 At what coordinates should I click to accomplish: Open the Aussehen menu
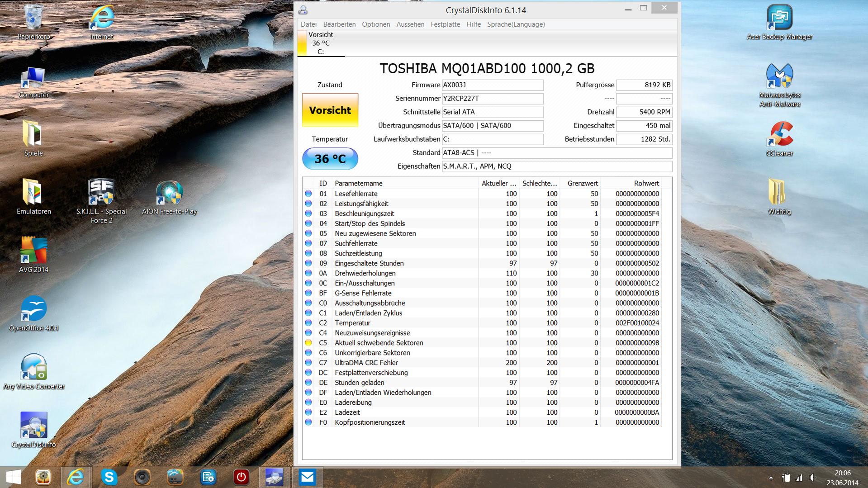click(410, 24)
